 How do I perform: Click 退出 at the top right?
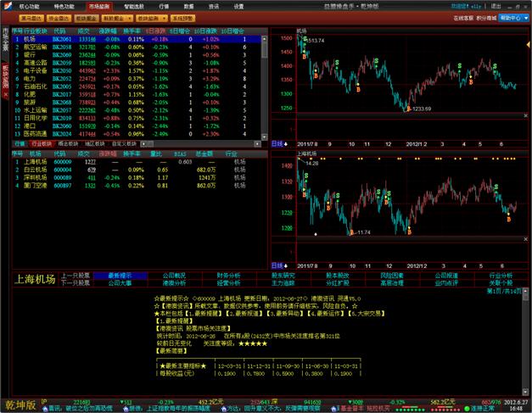click(x=496, y=6)
